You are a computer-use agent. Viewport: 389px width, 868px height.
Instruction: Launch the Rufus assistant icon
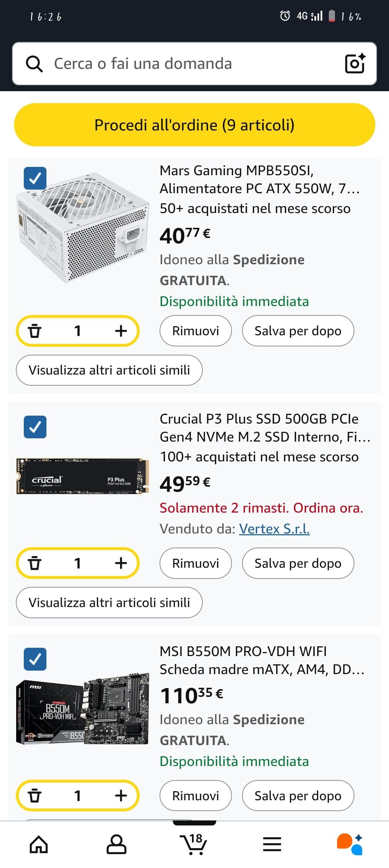349,844
